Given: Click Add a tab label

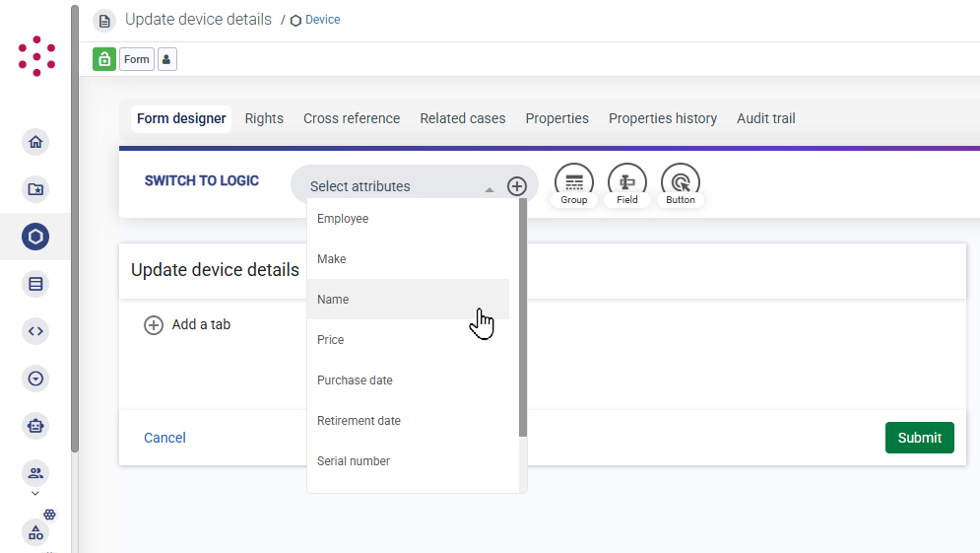Looking at the screenshot, I should pyautogui.click(x=201, y=324).
